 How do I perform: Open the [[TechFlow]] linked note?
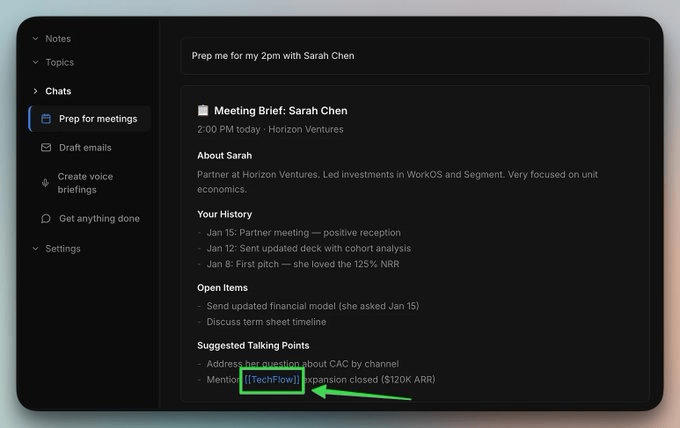272,380
